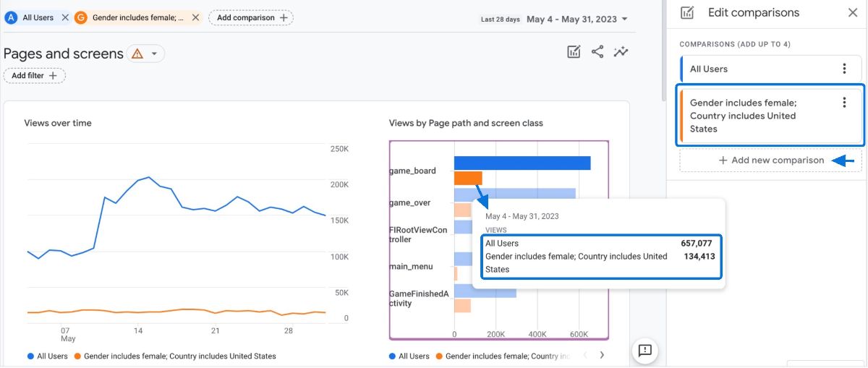Image resolution: width=868 pixels, height=368 pixels.
Task: Click the game_board orange female bar
Action: pos(468,178)
